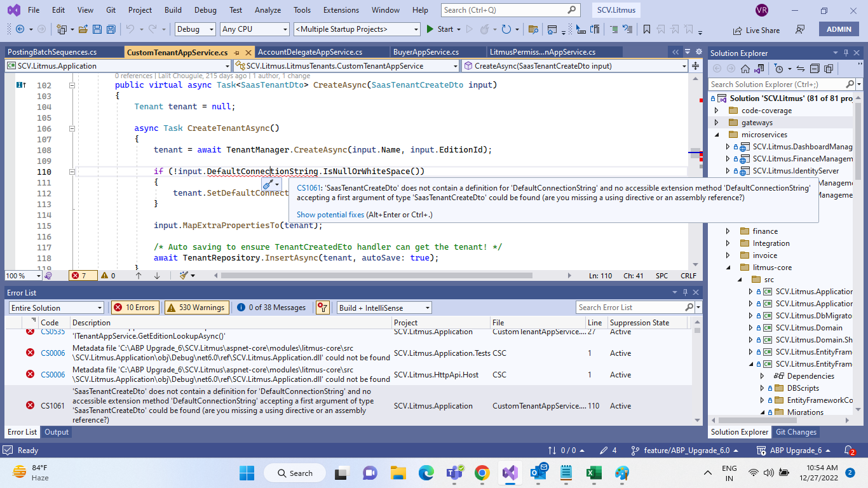The width and height of the screenshot is (868, 488).
Task: Switch to the BuyerAppService.cs tab
Action: tap(426, 52)
